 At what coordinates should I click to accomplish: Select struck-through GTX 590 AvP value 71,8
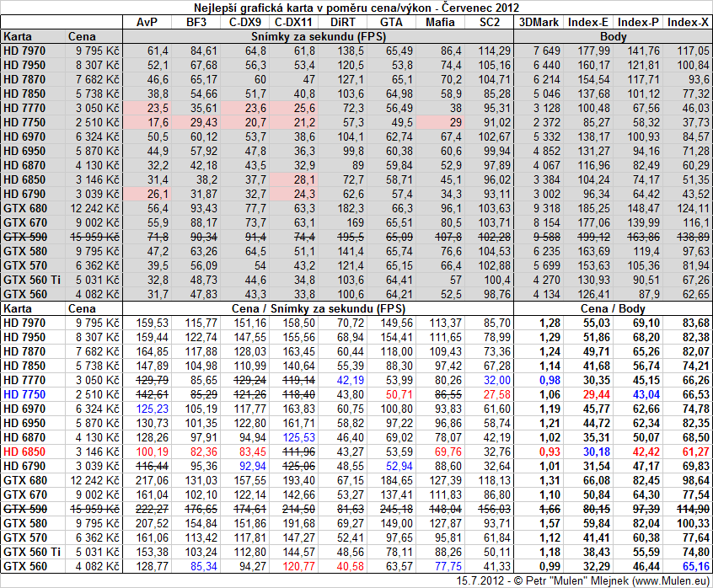[158, 238]
